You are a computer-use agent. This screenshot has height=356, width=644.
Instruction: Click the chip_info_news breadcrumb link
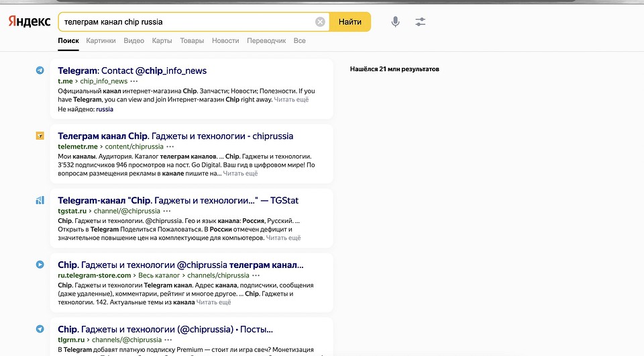(103, 81)
